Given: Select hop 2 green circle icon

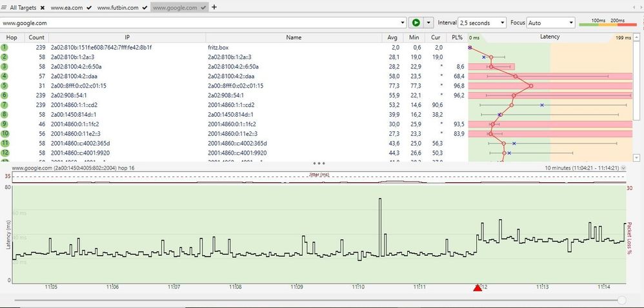Looking at the screenshot, I should tap(5, 57).
